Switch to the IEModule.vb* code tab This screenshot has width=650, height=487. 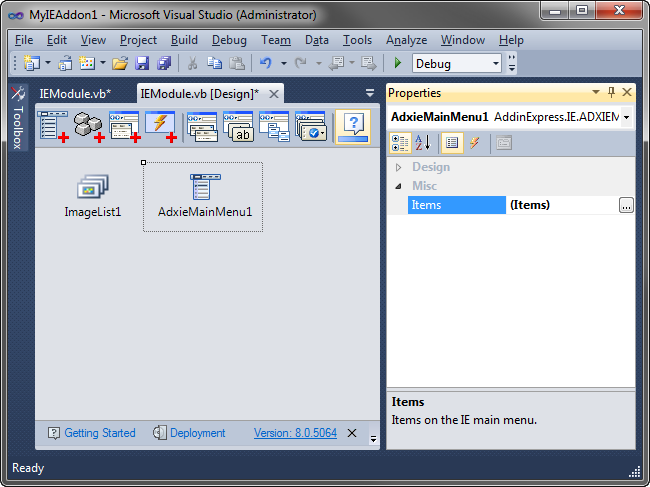click(75, 94)
